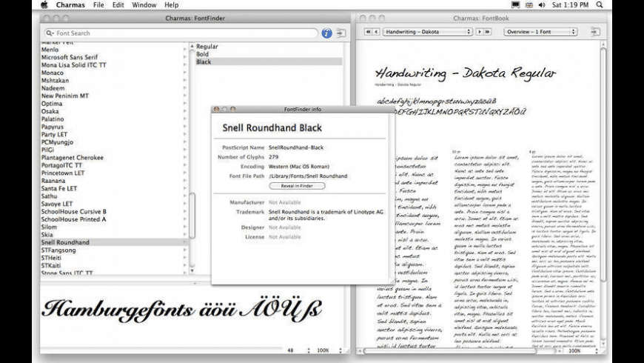The width and height of the screenshot is (644, 363).
Task: Go to previous font in FontBook
Action: pos(376,32)
